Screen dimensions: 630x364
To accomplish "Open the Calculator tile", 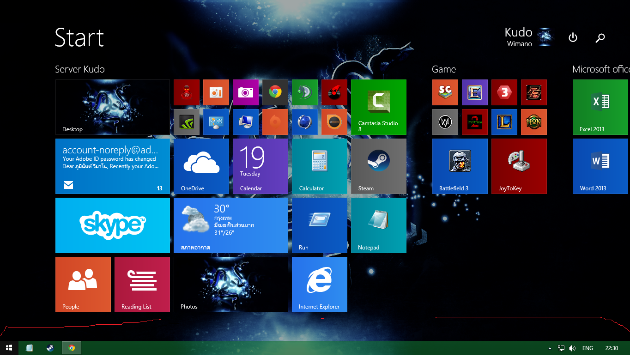I will [320, 166].
